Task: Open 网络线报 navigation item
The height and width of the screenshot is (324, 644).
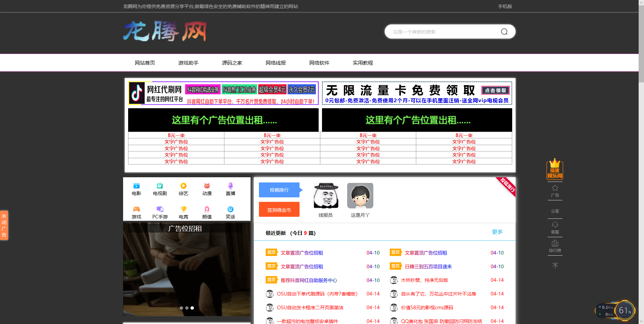Action: pos(276,63)
